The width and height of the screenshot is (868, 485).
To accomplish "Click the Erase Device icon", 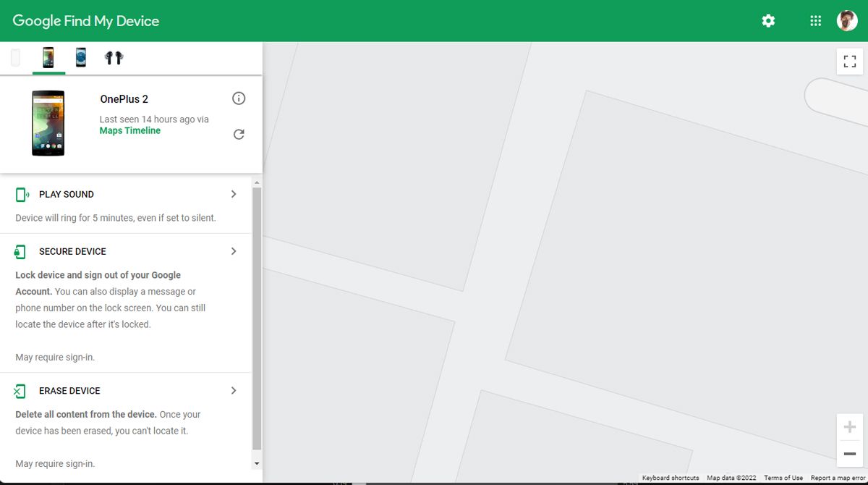I will point(20,391).
